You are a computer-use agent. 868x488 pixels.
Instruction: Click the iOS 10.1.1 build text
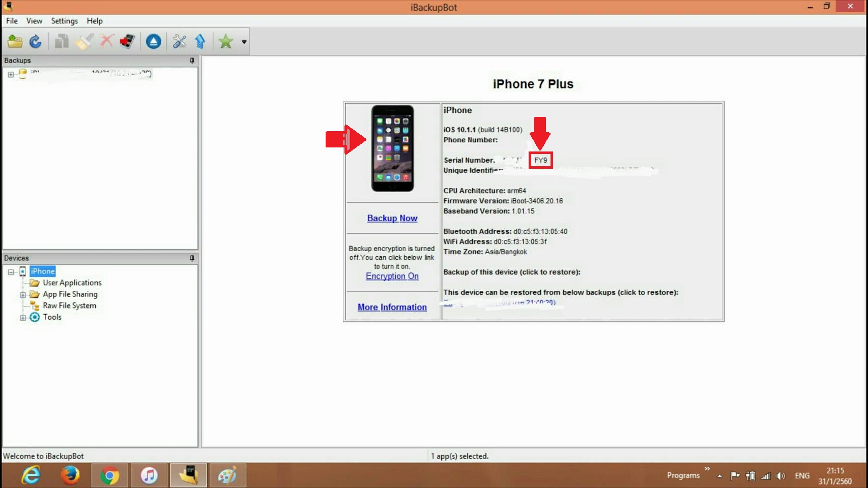tap(483, 130)
